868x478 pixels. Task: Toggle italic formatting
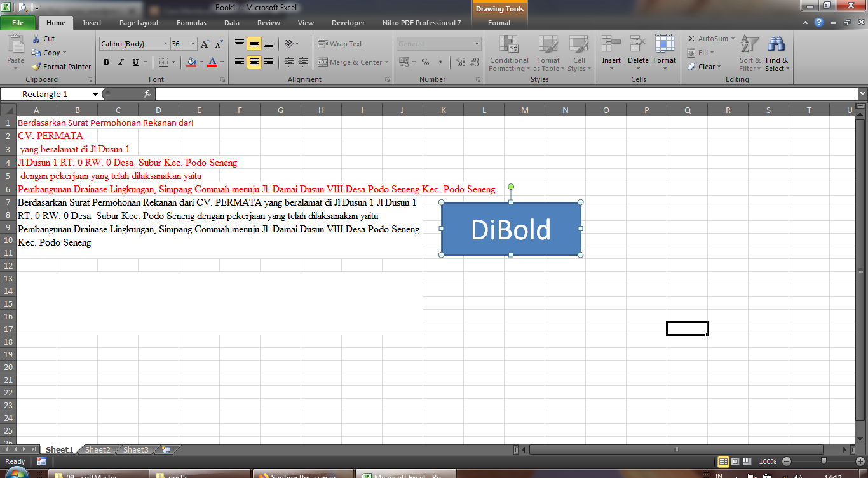pyautogui.click(x=120, y=62)
